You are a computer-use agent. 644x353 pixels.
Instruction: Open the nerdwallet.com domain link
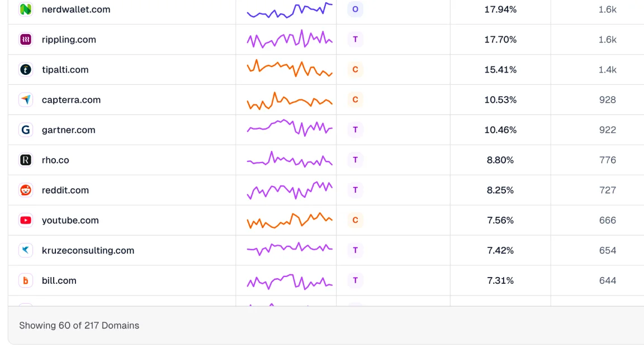(x=76, y=9)
